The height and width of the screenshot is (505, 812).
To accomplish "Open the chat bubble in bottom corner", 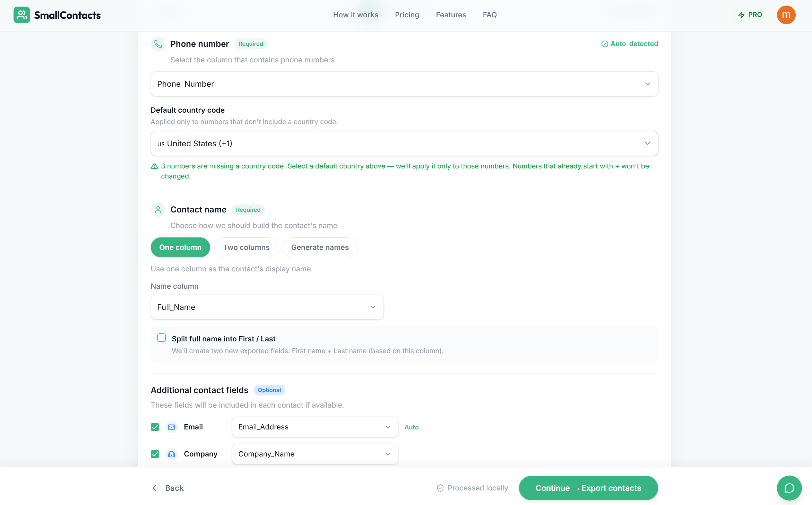I will coord(789,488).
